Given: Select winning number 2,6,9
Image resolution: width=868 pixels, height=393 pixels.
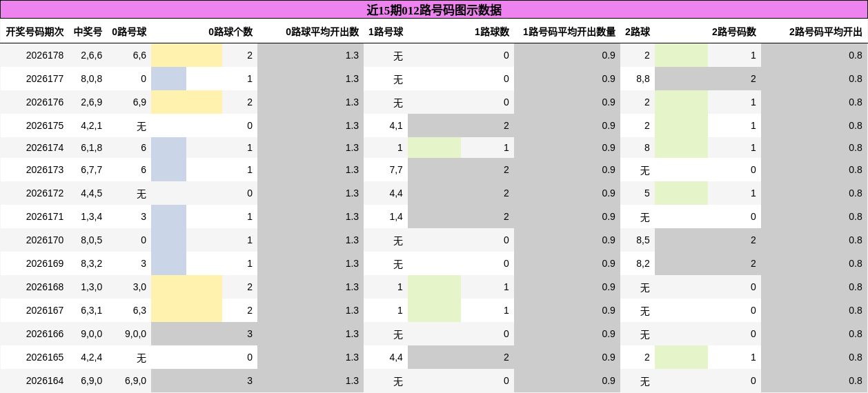Looking at the screenshot, I should (91, 102).
